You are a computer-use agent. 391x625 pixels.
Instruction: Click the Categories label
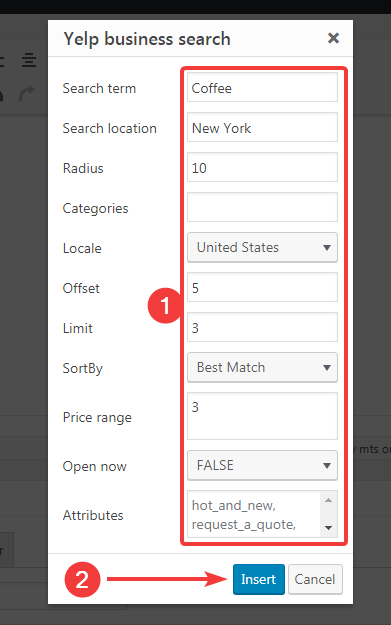click(95, 208)
